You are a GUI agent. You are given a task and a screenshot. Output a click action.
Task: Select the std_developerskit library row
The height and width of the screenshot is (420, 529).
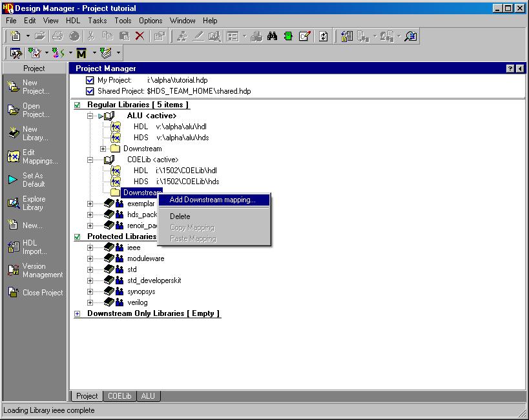coord(154,280)
